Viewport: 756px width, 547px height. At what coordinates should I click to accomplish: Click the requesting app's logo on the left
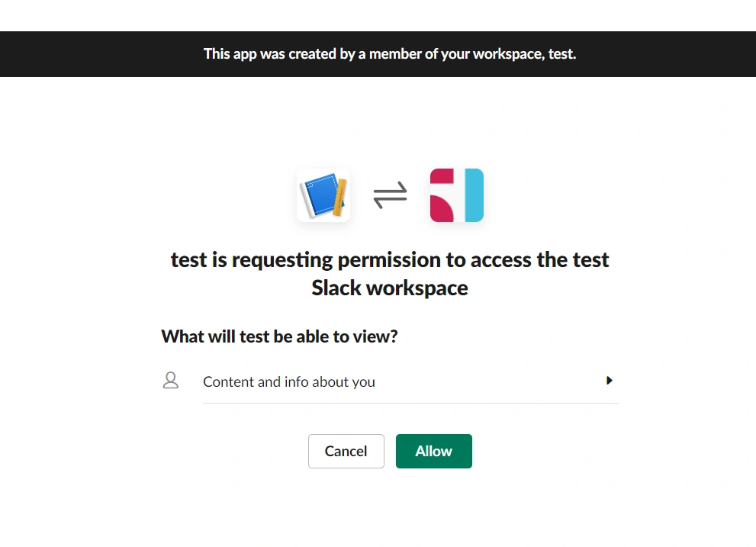(x=323, y=195)
